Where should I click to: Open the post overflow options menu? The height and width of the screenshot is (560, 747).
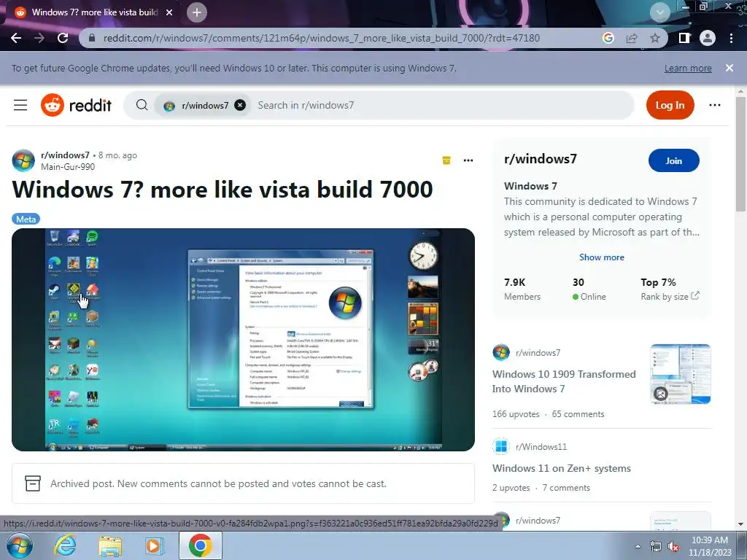point(468,160)
